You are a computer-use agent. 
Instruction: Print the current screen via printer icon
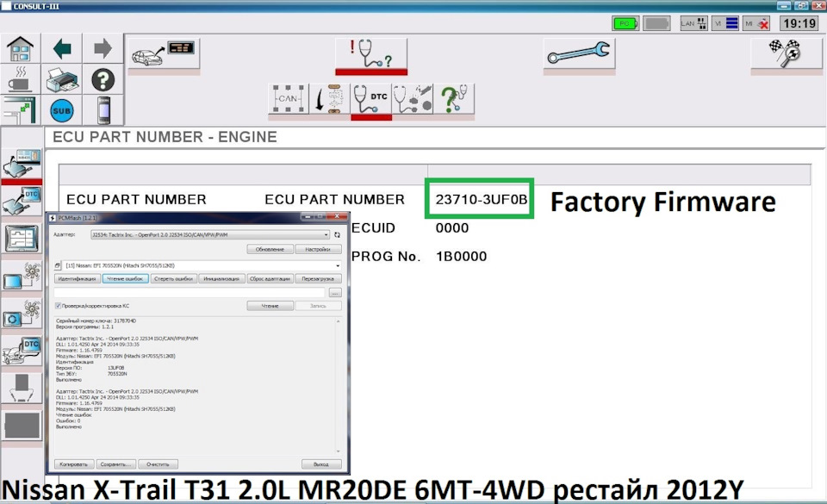[62, 79]
